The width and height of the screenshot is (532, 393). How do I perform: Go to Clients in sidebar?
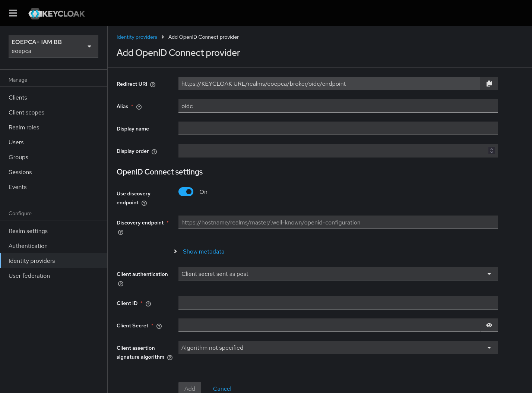[x=54, y=98]
